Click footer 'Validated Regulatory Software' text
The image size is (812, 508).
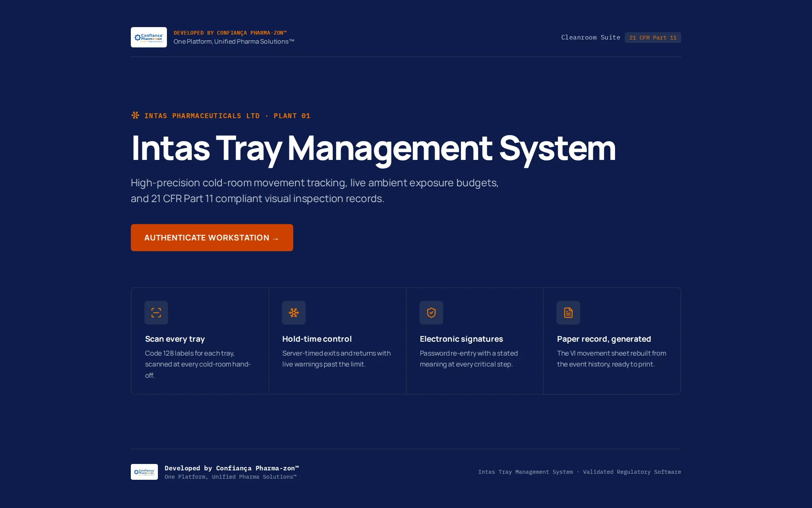pos(632,472)
